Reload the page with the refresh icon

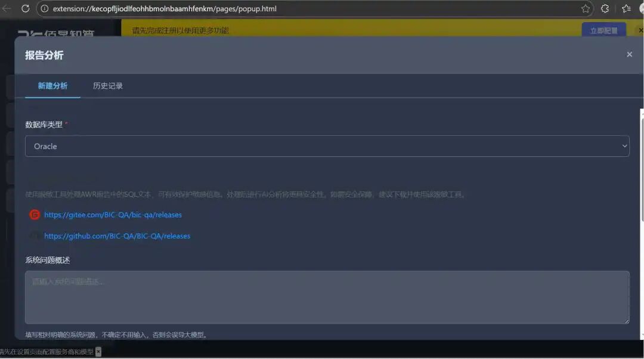click(x=26, y=8)
